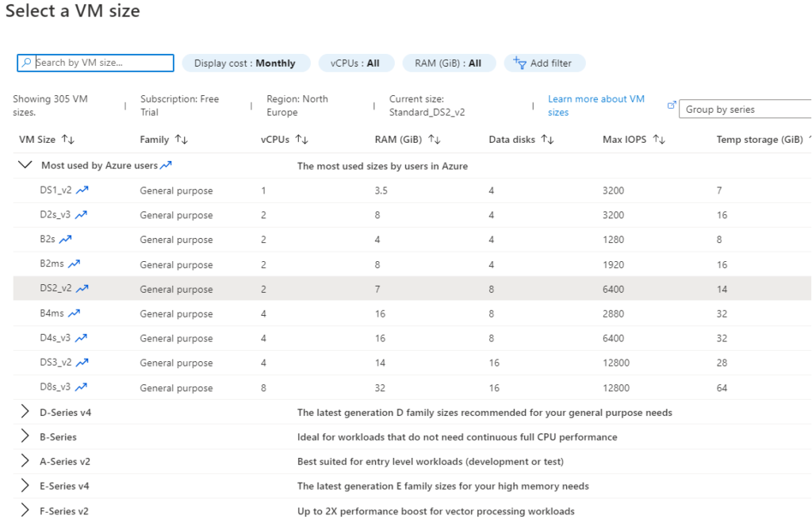
Task: Sort by RAM (GiB) column arrows
Action: pos(435,140)
